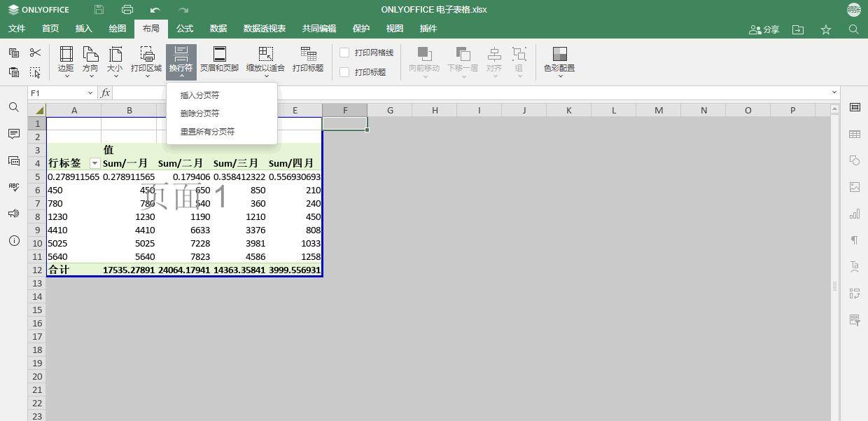Toggle the row label filter arrow in A4

point(94,163)
